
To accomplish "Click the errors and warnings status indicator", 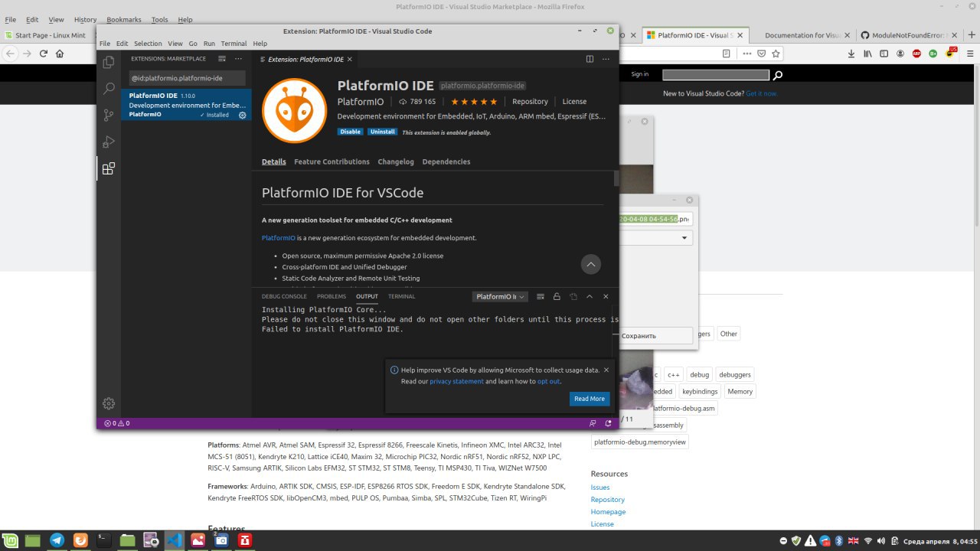I will [x=117, y=423].
